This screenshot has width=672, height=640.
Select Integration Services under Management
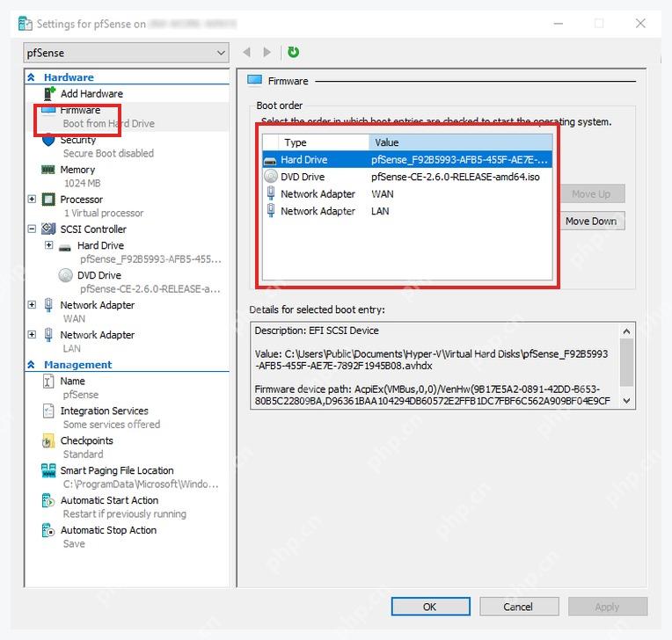click(104, 411)
